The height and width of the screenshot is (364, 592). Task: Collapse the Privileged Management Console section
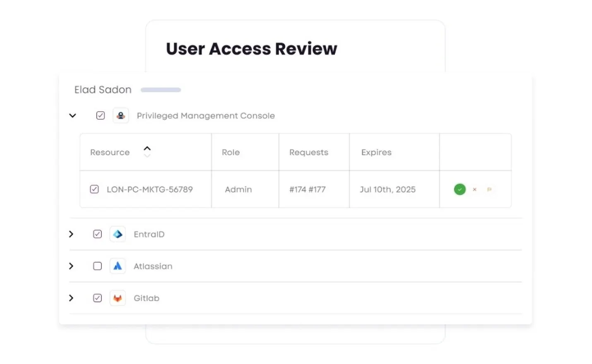(72, 115)
